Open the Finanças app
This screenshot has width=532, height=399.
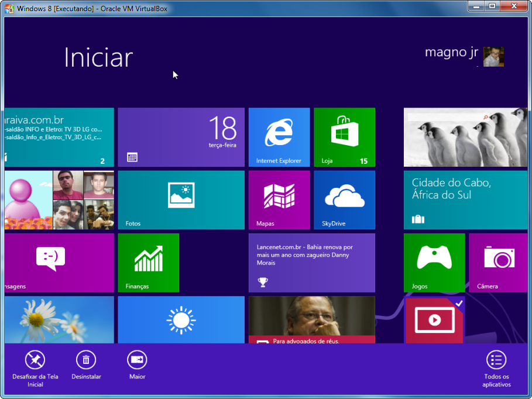148,262
